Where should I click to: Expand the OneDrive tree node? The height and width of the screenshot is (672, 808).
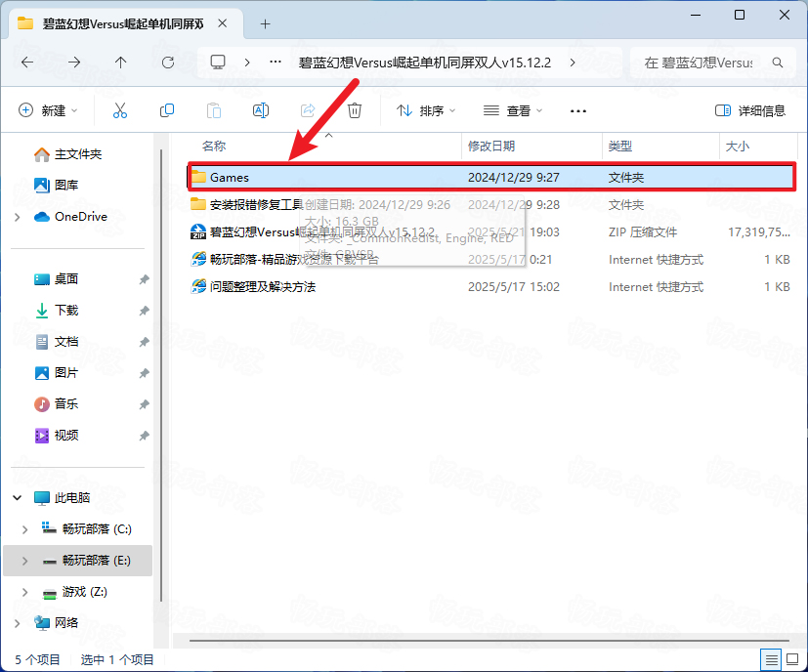pyautogui.click(x=18, y=217)
